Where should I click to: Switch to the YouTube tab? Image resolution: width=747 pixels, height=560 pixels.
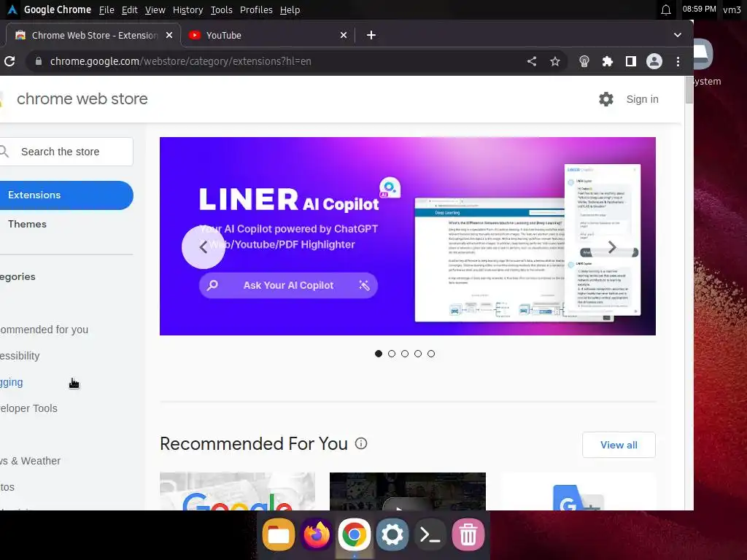tap(267, 35)
